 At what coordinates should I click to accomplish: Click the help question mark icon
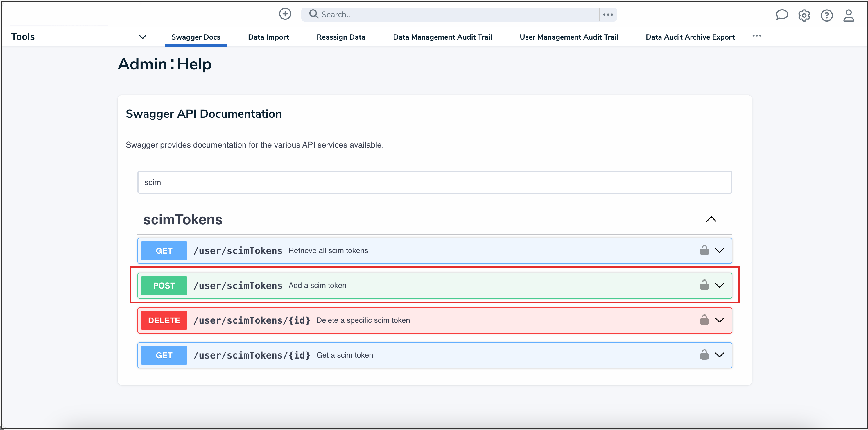(826, 15)
